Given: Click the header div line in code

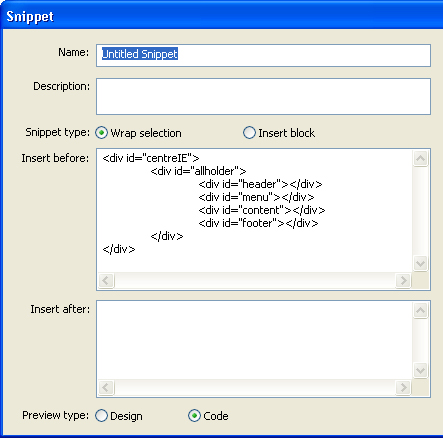Looking at the screenshot, I should (260, 184).
